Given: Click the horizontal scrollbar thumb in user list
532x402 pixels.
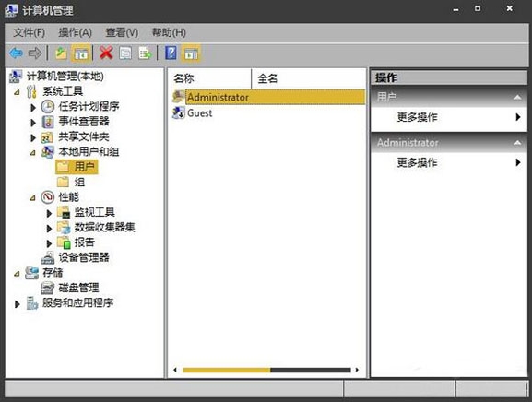Looking at the screenshot, I should coord(226,370).
